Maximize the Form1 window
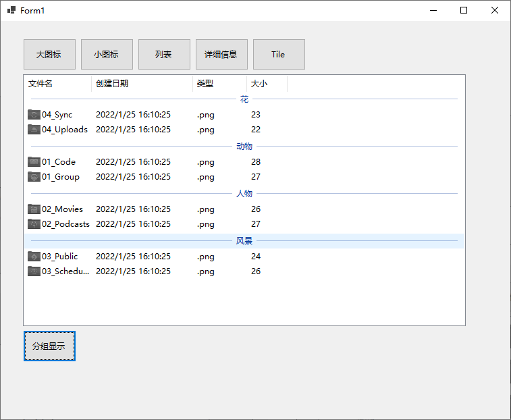The height and width of the screenshot is (420, 511). (464, 10)
